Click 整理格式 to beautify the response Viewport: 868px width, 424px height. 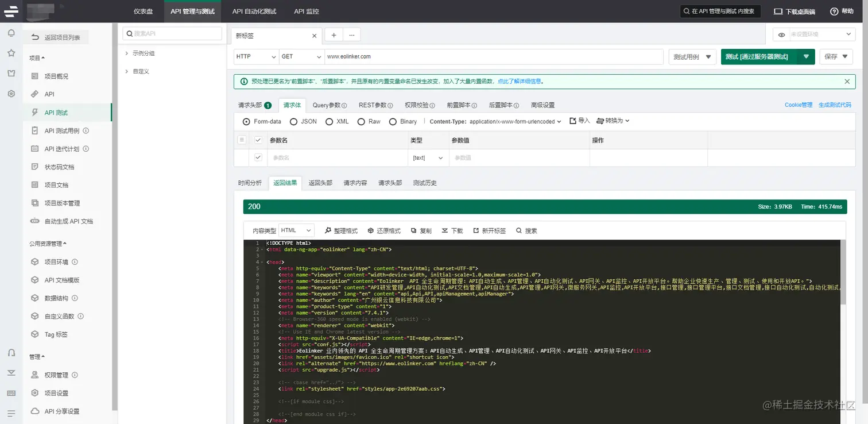click(x=341, y=230)
